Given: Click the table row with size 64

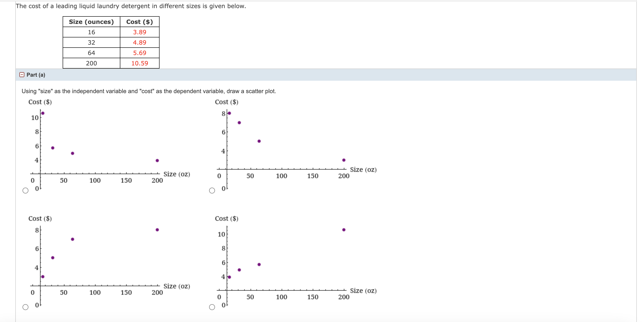Looking at the screenshot, I should coord(91,53).
